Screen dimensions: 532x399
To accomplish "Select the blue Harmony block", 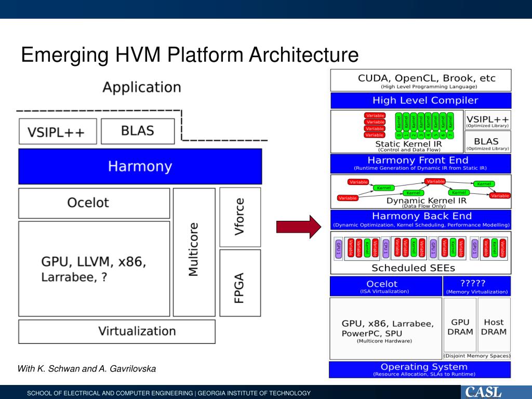I will tap(140, 166).
